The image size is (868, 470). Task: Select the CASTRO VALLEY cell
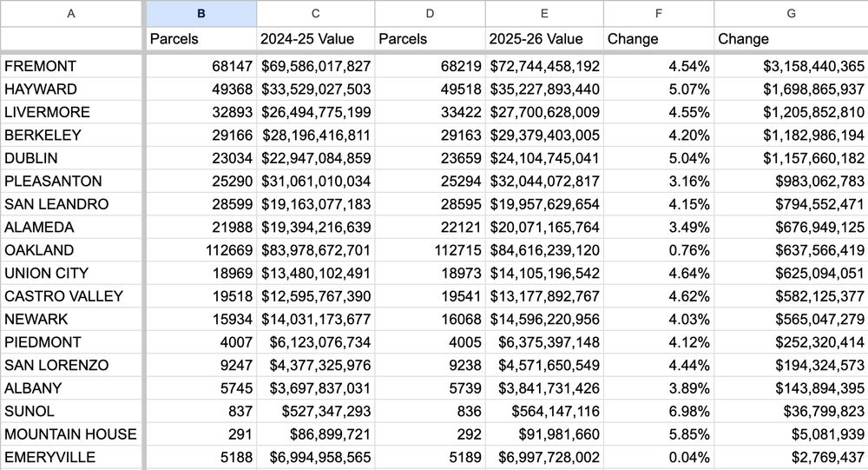click(71, 296)
